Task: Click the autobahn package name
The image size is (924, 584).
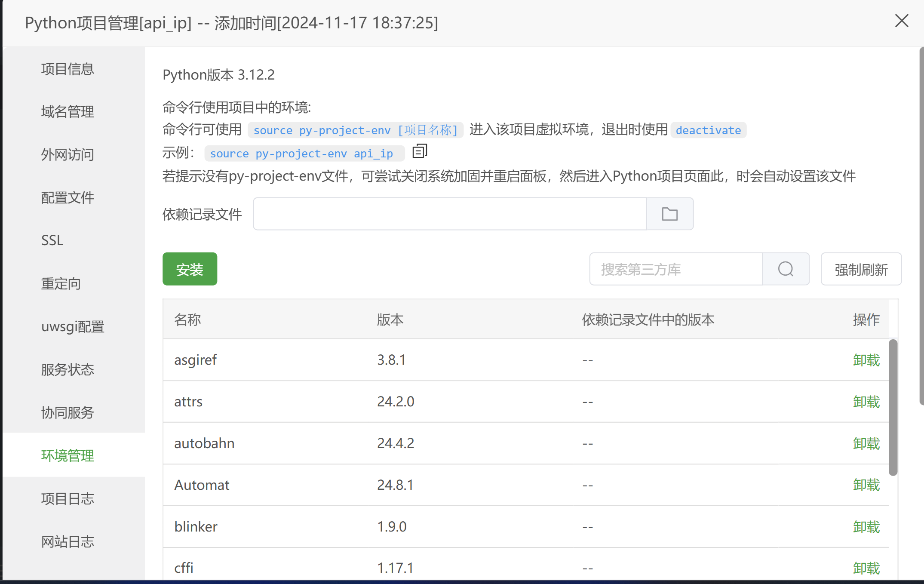Action: tap(204, 443)
